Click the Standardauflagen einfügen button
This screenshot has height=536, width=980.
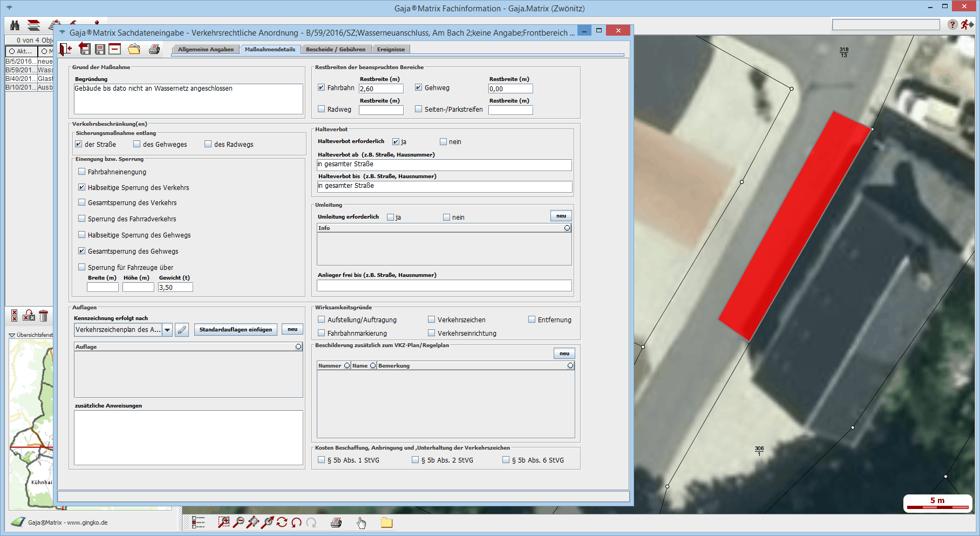click(x=235, y=330)
